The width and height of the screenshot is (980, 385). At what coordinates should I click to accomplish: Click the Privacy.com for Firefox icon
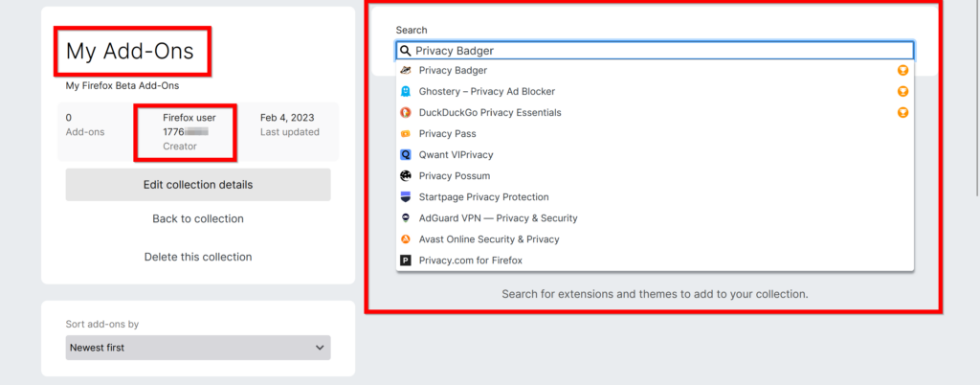click(406, 260)
